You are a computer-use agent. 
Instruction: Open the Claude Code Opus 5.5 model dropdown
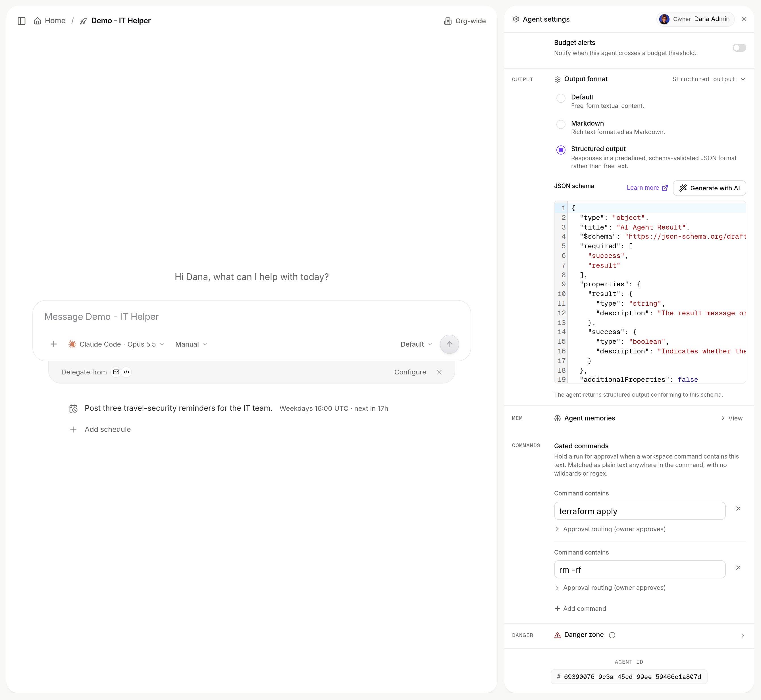116,344
